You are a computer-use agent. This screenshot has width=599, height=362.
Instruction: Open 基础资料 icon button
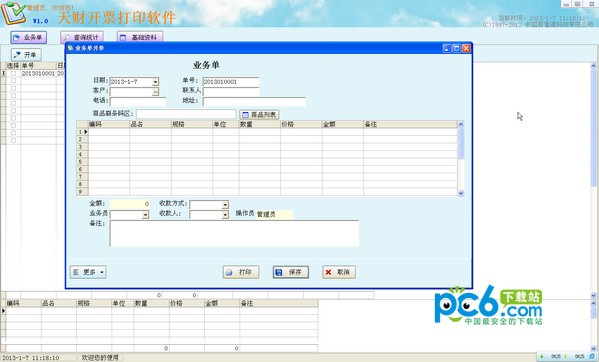coord(140,37)
